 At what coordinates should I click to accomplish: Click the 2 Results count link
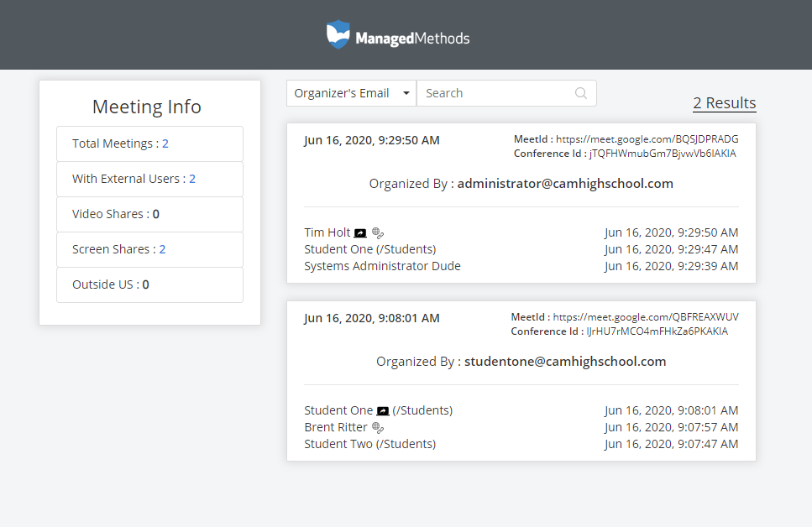(724, 103)
